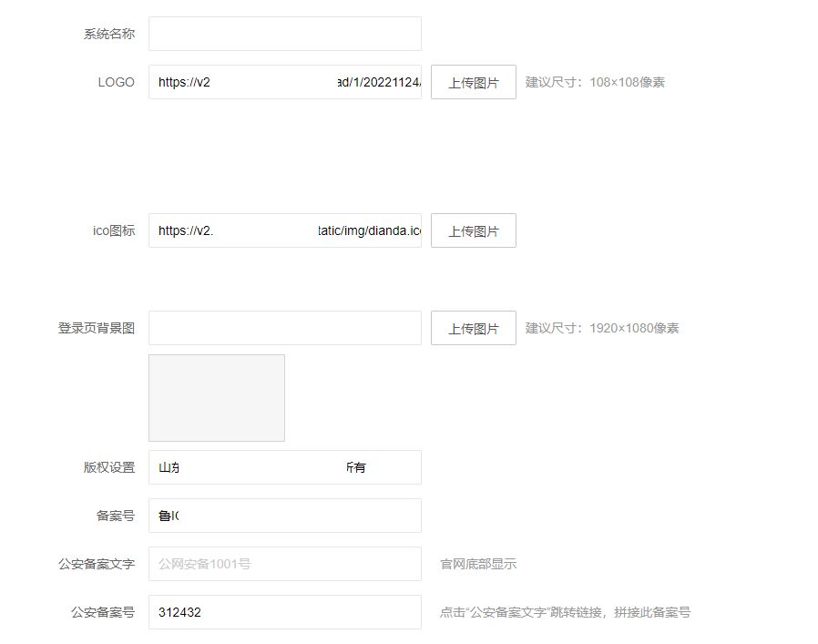Open the gray background image preview box
Viewport: 818px width, 644px height.
click(217, 398)
